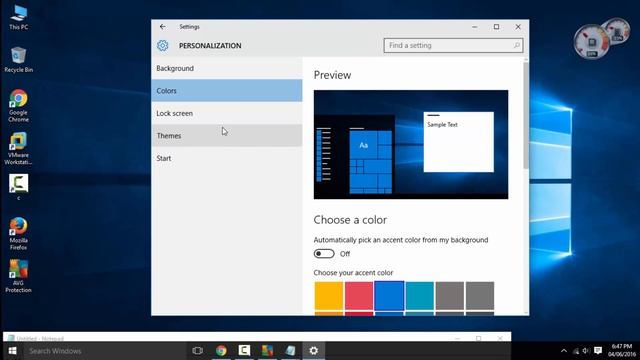Open the Themes section
This screenshot has height=360, width=640.
click(x=227, y=136)
